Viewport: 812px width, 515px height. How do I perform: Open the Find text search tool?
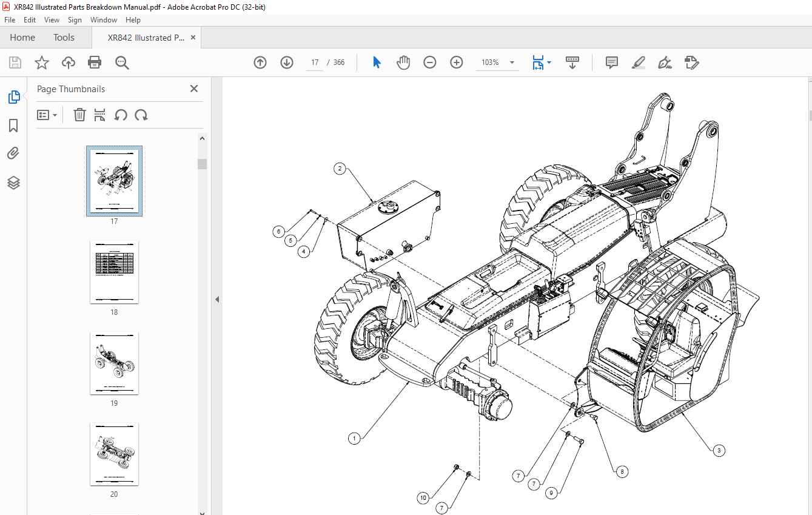[x=122, y=62]
